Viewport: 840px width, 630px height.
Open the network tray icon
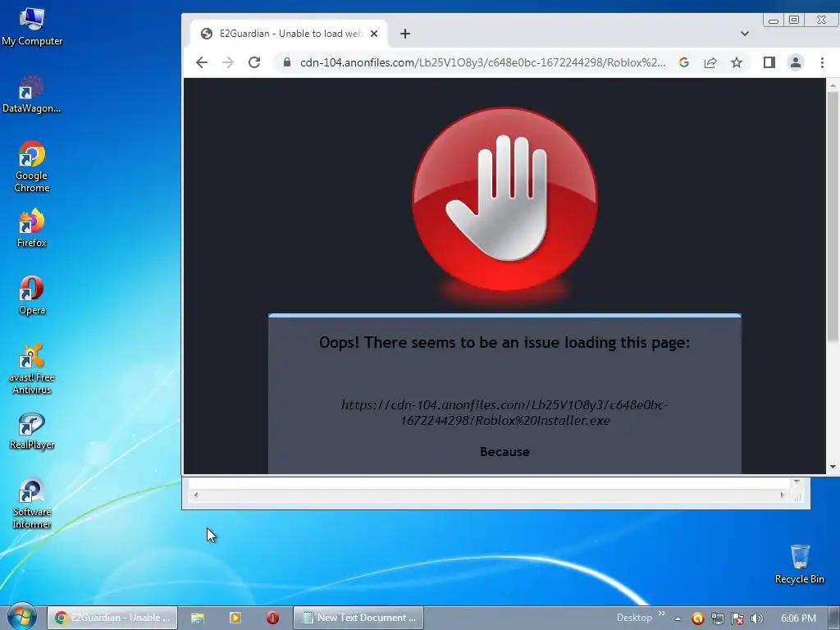pos(717,619)
